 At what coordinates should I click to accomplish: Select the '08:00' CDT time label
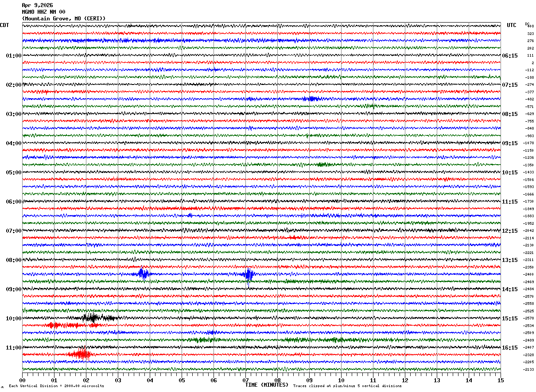(14, 260)
